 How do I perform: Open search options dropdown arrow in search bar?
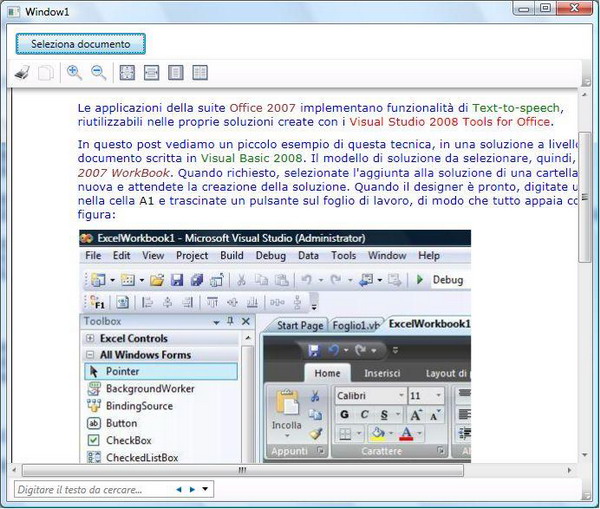tap(205, 489)
